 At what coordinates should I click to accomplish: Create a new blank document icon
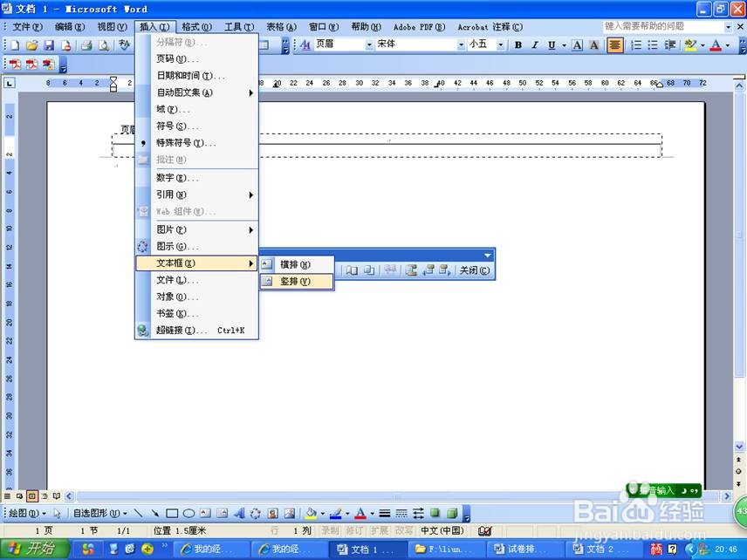click(x=15, y=45)
